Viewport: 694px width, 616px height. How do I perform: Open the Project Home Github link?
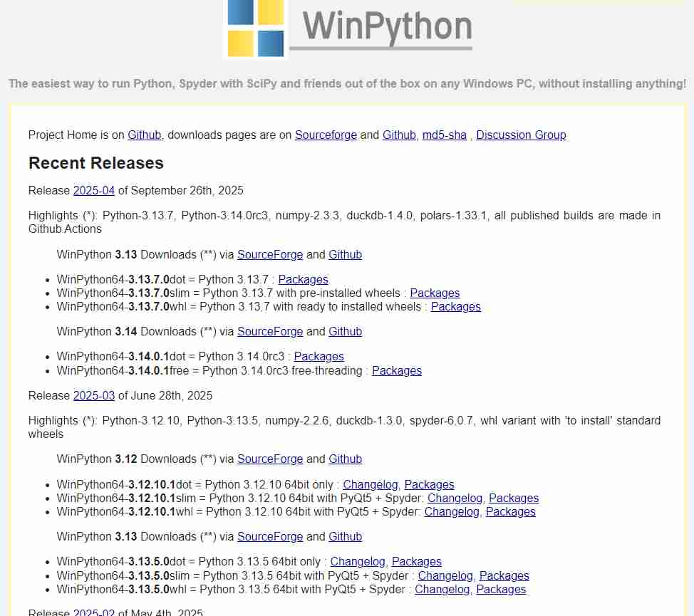click(x=145, y=135)
